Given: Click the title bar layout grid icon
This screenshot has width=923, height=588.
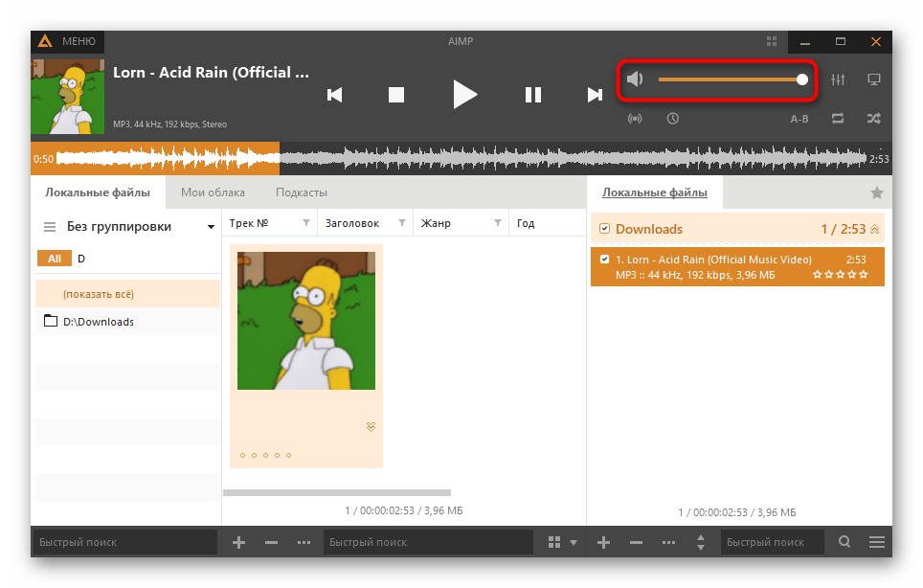Looking at the screenshot, I should pyautogui.click(x=771, y=41).
